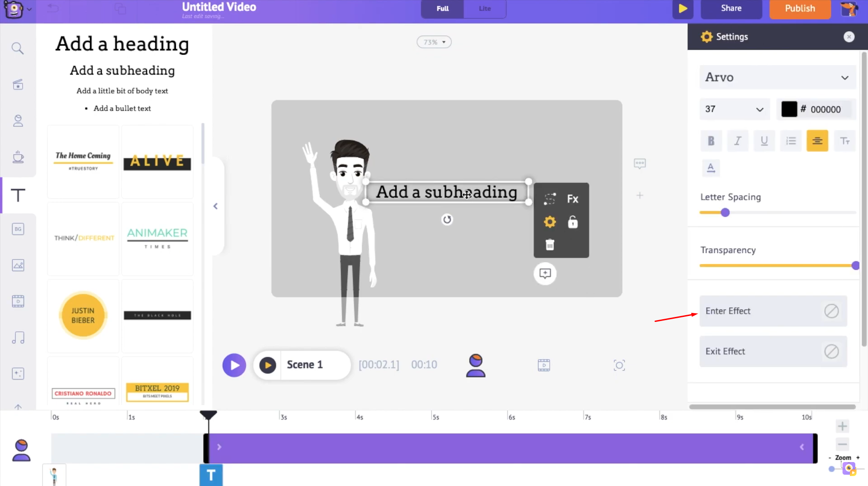Open the Arvo font family dropdown

pos(777,77)
